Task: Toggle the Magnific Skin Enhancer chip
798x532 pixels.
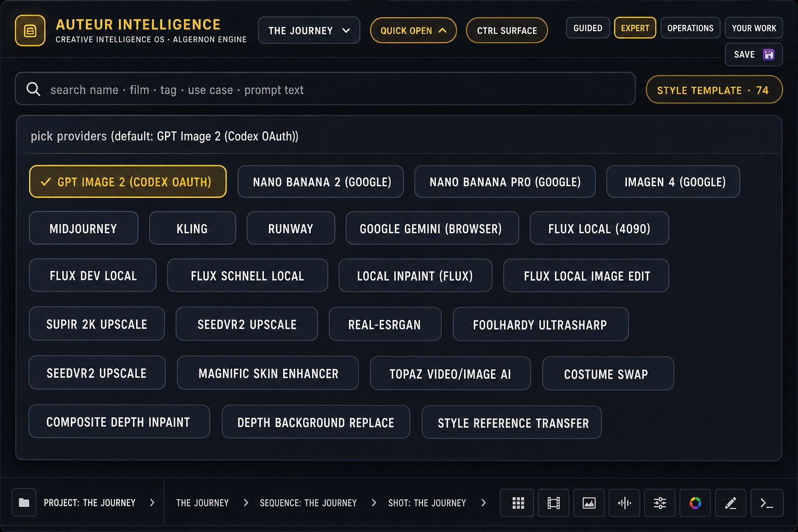Action: 268,373
